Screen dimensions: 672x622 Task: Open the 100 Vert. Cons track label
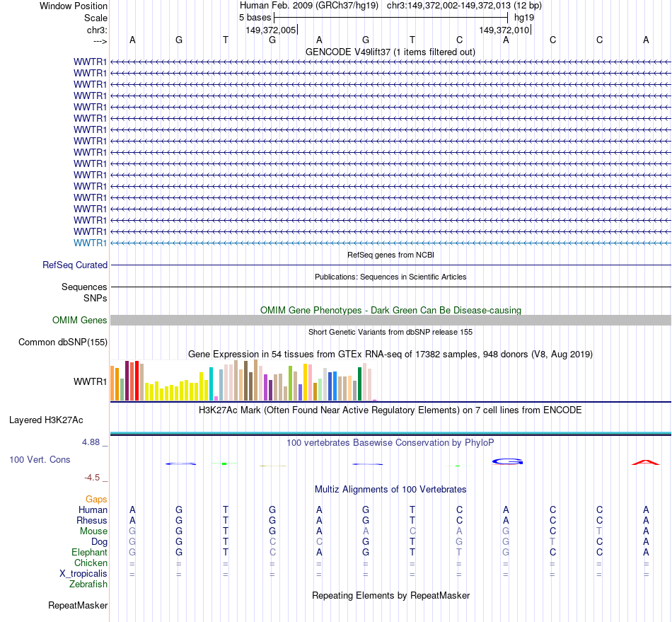tap(40, 459)
